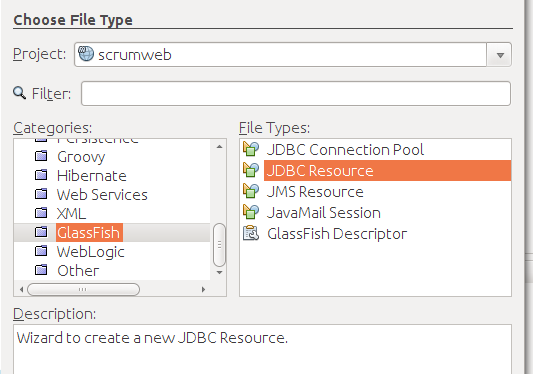Choose JMS Resource file type
This screenshot has height=374, width=533.
click(x=315, y=192)
